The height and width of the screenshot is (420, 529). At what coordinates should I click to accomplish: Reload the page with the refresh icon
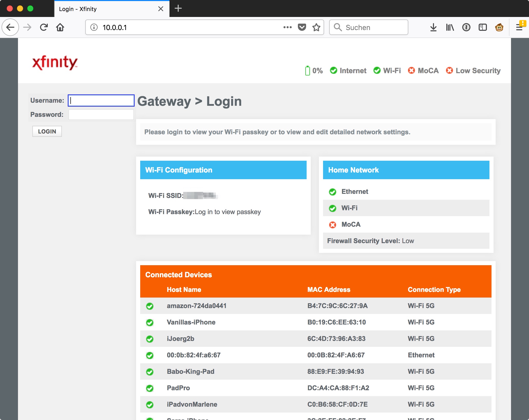click(44, 27)
